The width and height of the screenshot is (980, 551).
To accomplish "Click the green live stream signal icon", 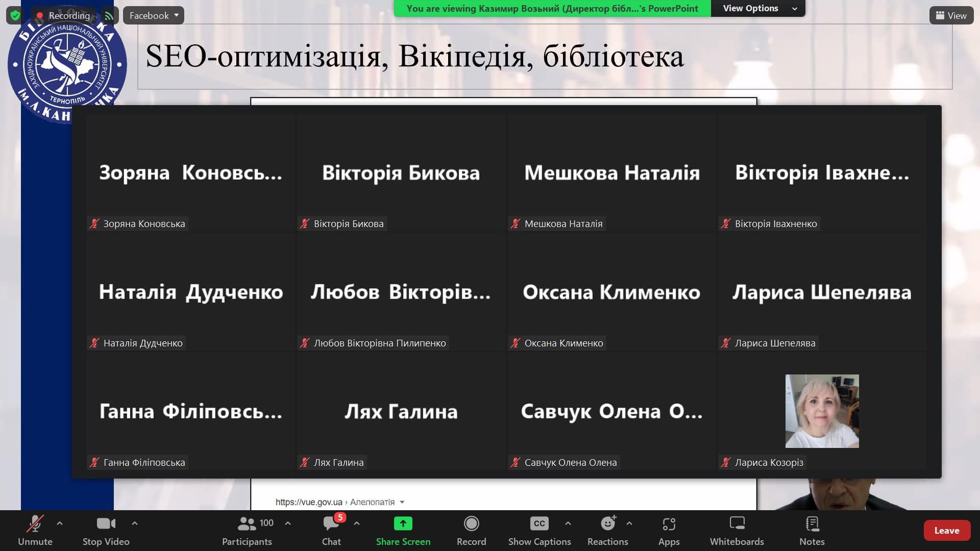I will click(x=109, y=15).
